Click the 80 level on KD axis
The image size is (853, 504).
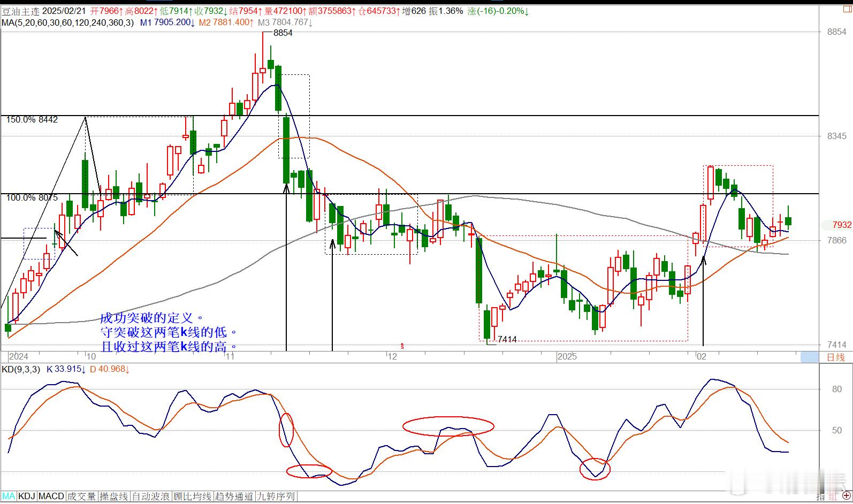(x=837, y=389)
